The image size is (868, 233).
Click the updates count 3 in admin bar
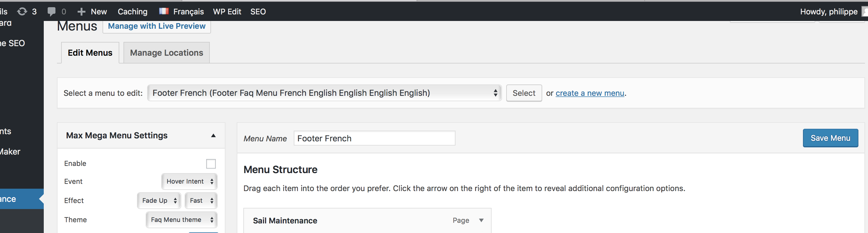(34, 11)
